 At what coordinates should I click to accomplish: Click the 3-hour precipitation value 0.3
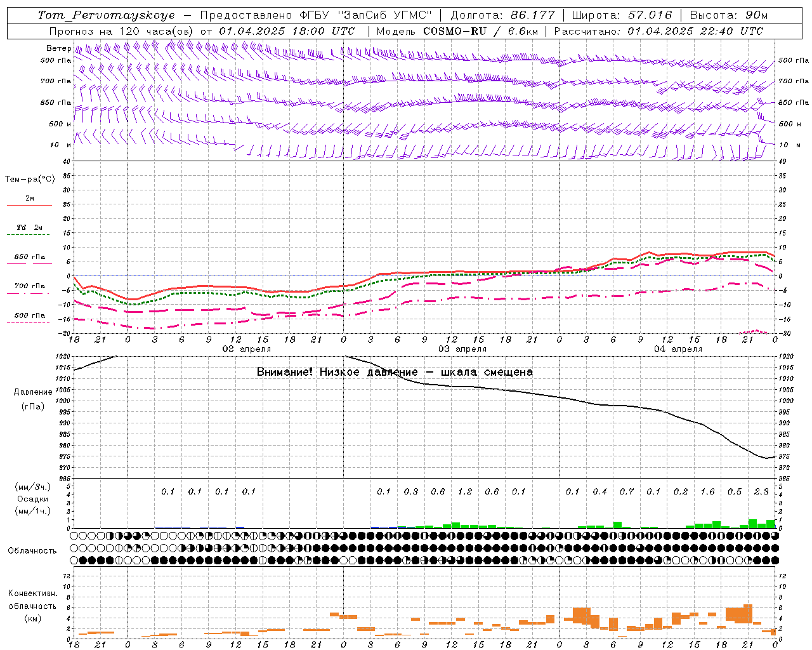(411, 492)
